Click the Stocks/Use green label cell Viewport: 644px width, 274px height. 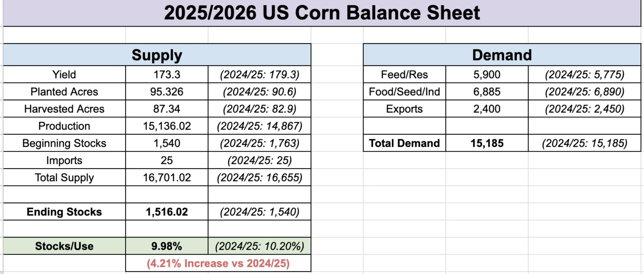click(x=64, y=246)
